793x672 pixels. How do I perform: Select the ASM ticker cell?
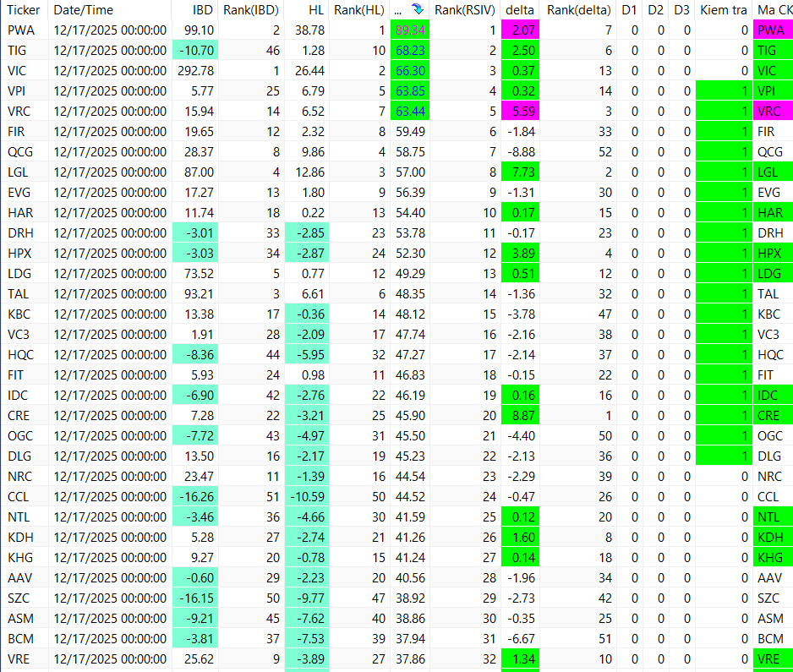tap(25, 619)
